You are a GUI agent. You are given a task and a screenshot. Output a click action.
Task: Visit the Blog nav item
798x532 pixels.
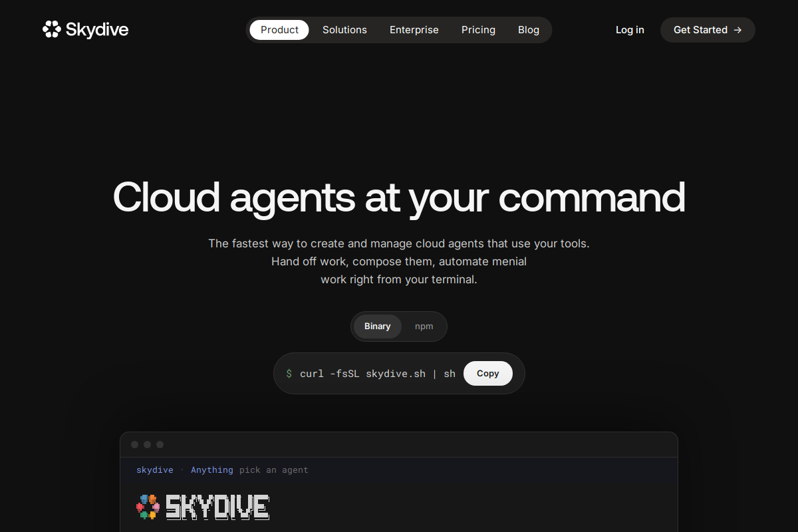[x=529, y=30]
